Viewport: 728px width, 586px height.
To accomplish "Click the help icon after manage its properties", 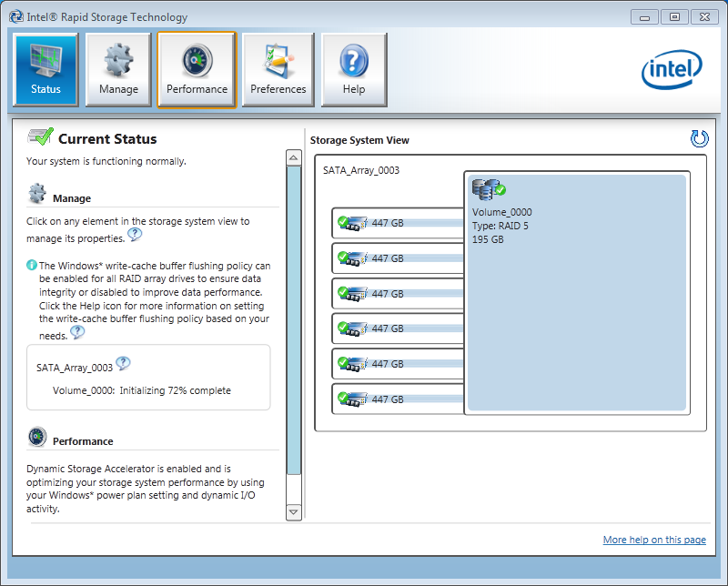I will coord(135,235).
